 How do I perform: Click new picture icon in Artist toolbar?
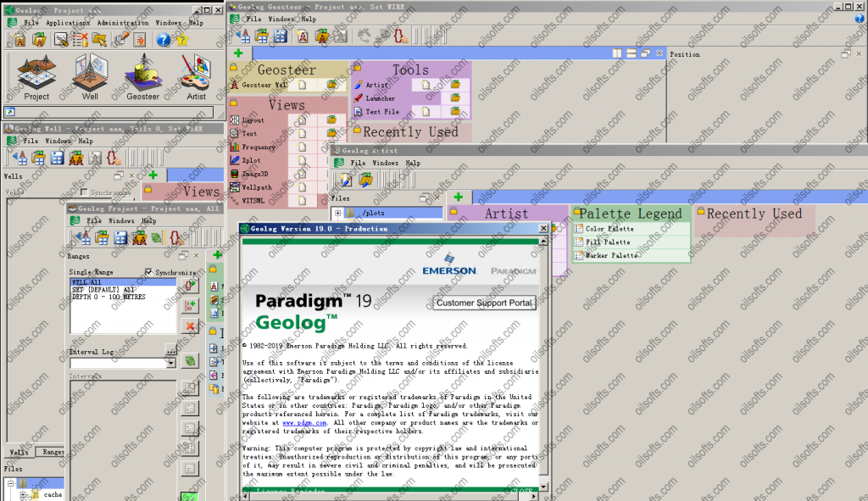coord(346,180)
